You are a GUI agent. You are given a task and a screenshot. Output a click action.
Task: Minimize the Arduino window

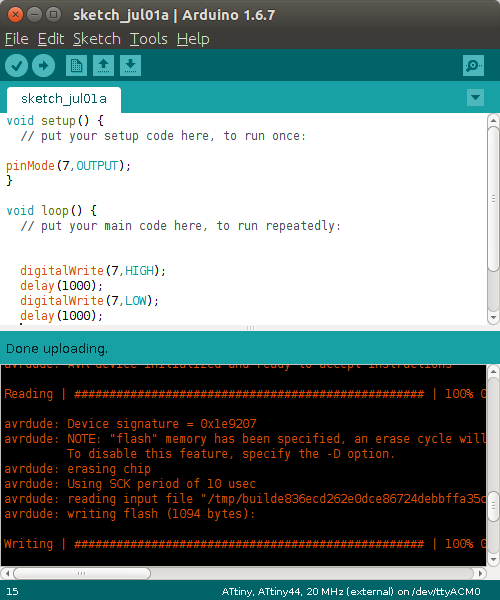34,15
